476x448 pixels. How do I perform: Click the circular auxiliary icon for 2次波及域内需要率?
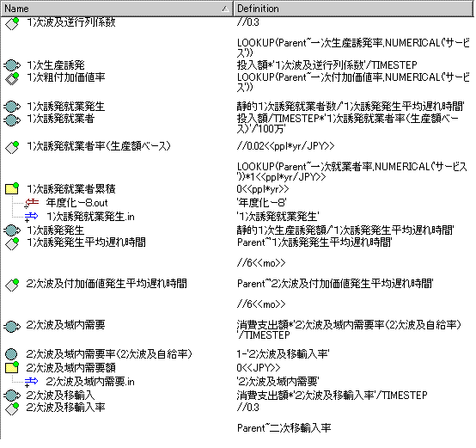coord(11,354)
